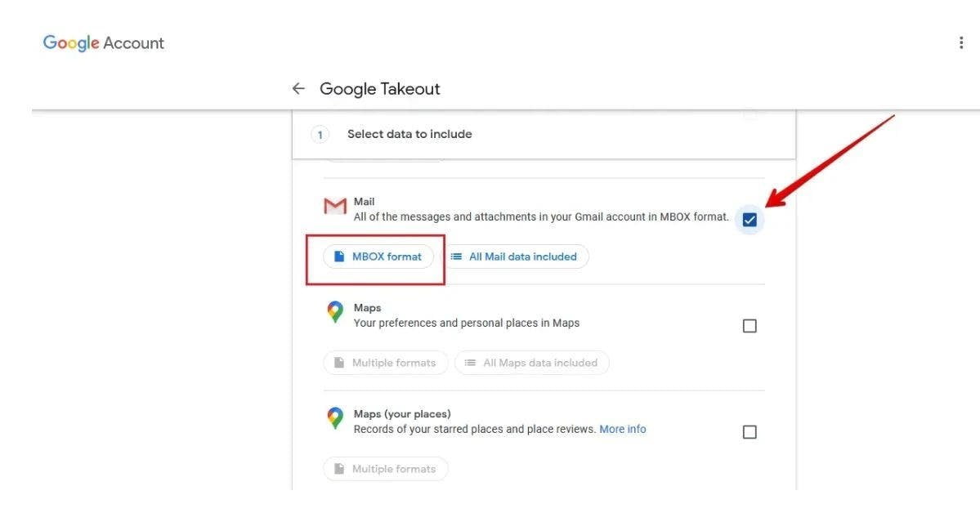Screen dimensions: 980x513
Task: Check the Maps checkbox
Action: [x=750, y=326]
